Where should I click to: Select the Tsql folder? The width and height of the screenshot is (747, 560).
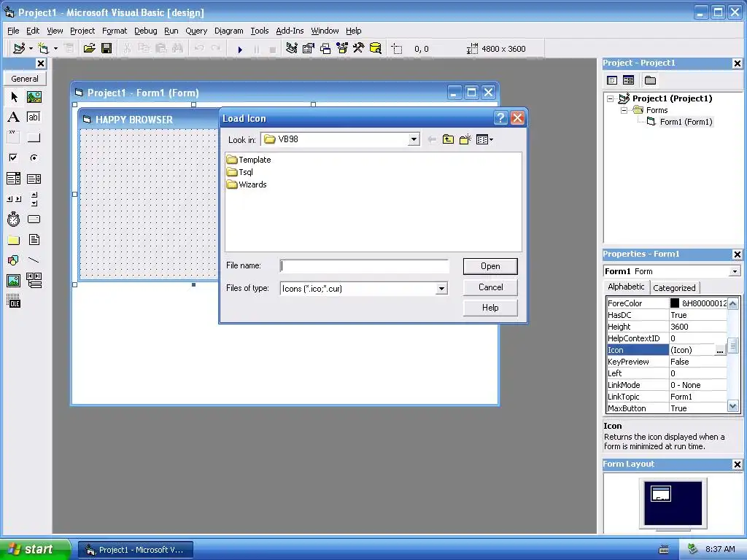point(239,172)
